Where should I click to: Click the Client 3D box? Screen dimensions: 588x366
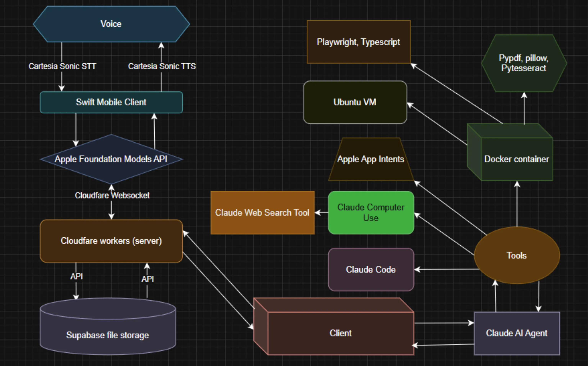tap(341, 333)
